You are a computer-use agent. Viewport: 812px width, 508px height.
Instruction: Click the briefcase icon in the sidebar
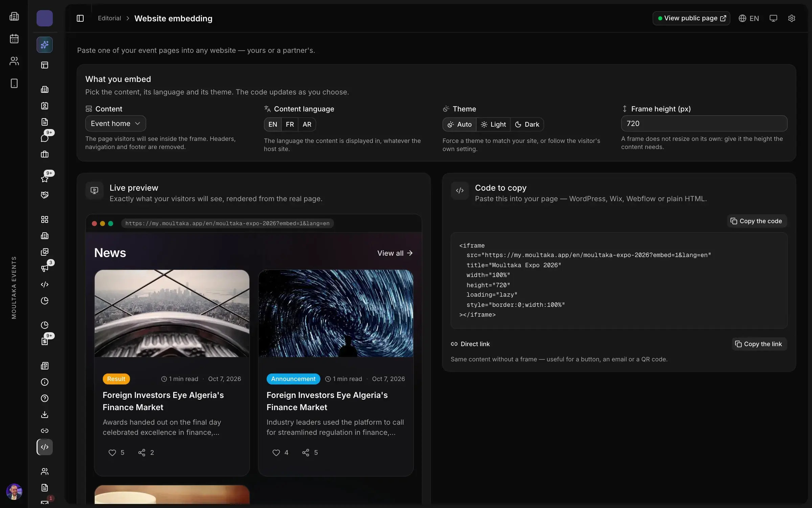[x=45, y=154]
